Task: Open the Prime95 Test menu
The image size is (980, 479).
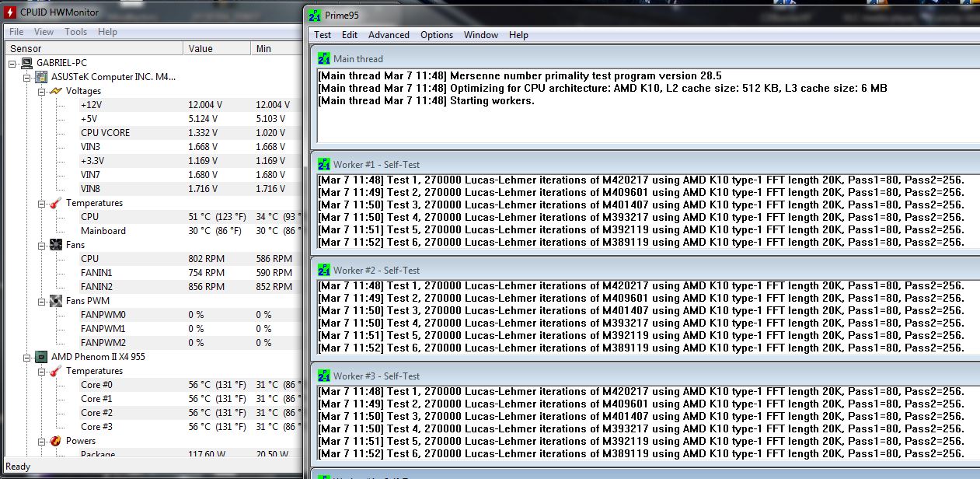Action: pos(323,35)
